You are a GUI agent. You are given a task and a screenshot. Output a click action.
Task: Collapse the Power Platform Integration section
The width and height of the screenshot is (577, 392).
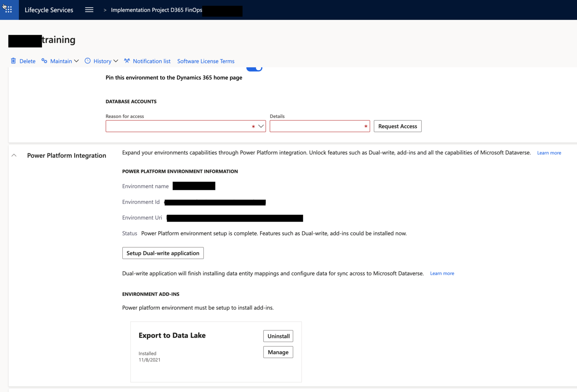14,155
